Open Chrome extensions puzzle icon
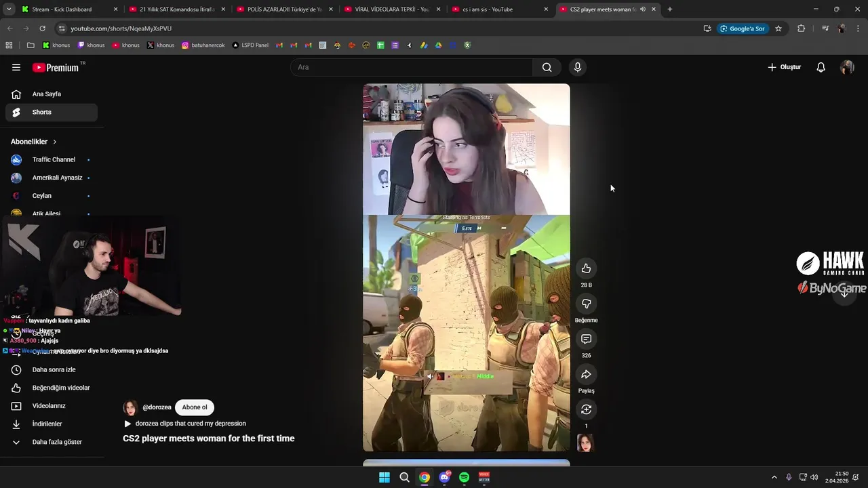The image size is (868, 488). point(801,28)
